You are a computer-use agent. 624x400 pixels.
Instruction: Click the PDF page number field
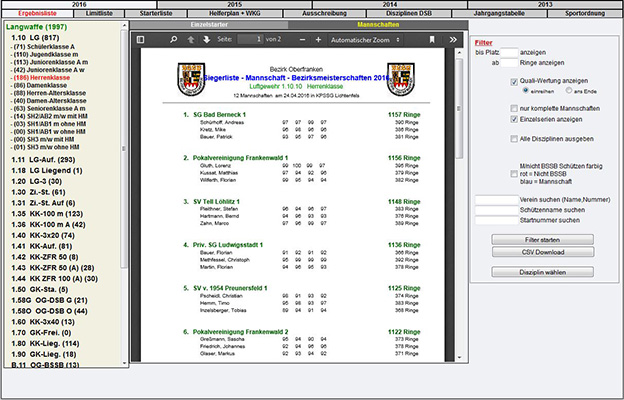point(250,39)
